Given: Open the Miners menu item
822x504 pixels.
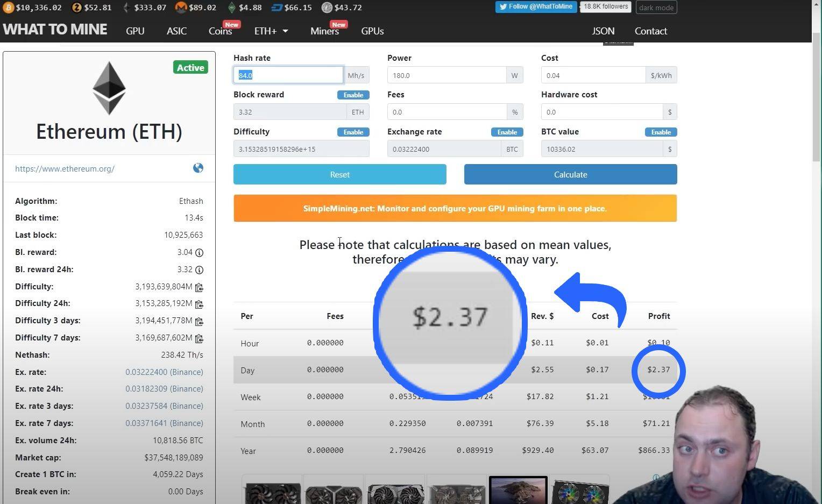Looking at the screenshot, I should click(325, 31).
